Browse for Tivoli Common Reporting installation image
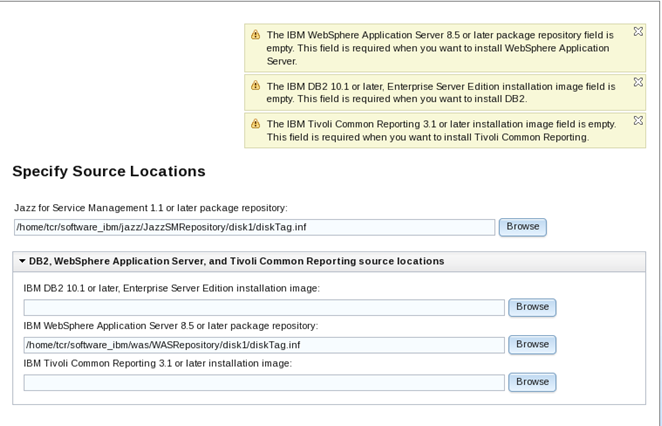Image resolution: width=662 pixels, height=426 pixels. tap(532, 382)
